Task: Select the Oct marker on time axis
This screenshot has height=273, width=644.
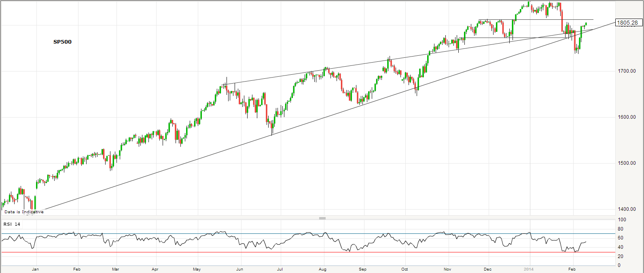Action: coord(405,269)
